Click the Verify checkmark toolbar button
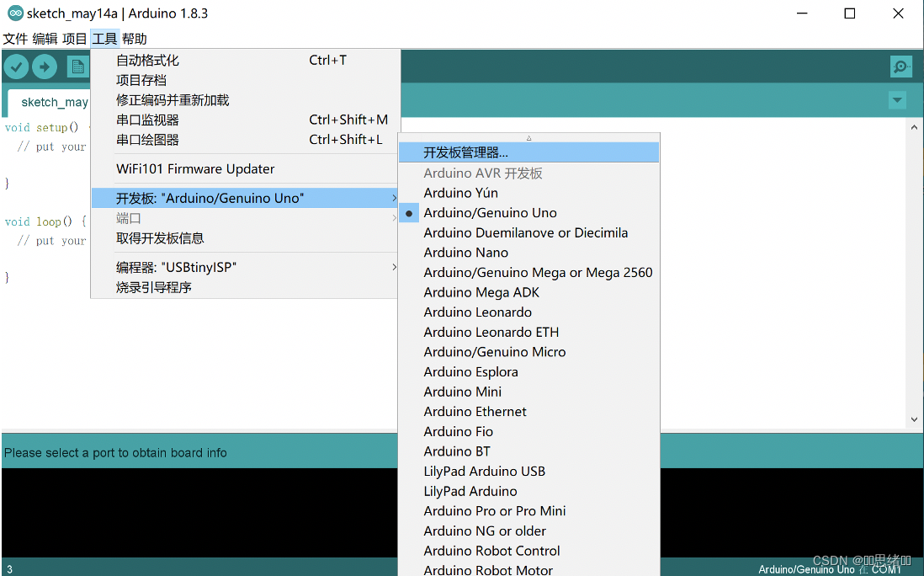The width and height of the screenshot is (924, 576). pos(17,67)
